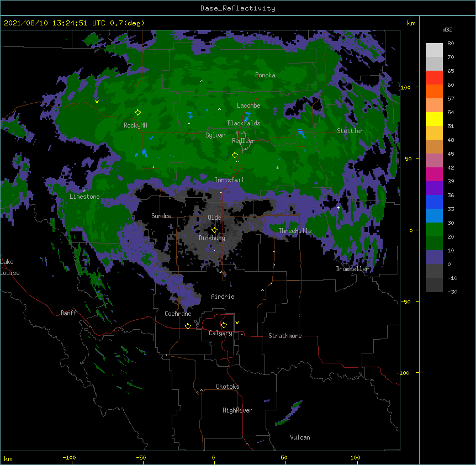Select the yellow 51-54 dBZ legend swatch
The width and height of the screenshot is (476, 465).
434,119
